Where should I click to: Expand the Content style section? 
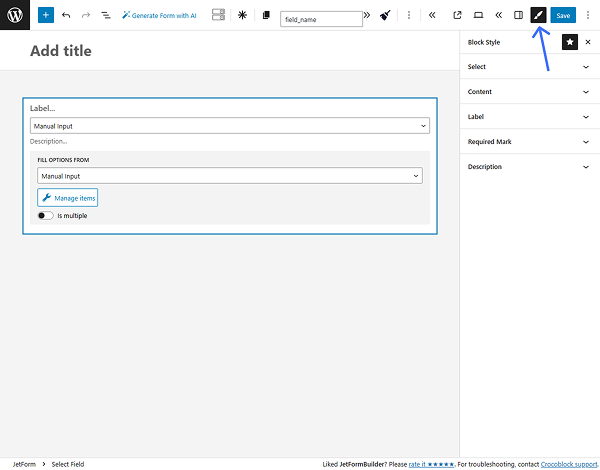pos(530,91)
